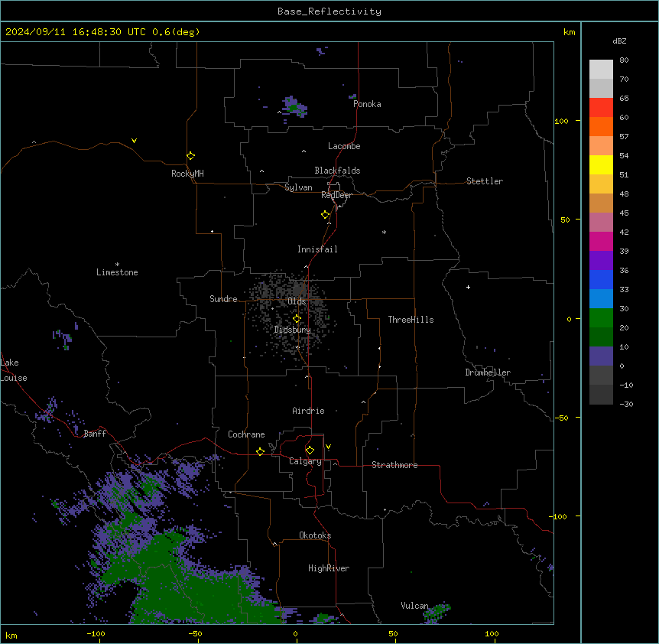This screenshot has width=659, height=644.
Task: Click the 80 value on dBZ legend
Action: coord(624,60)
